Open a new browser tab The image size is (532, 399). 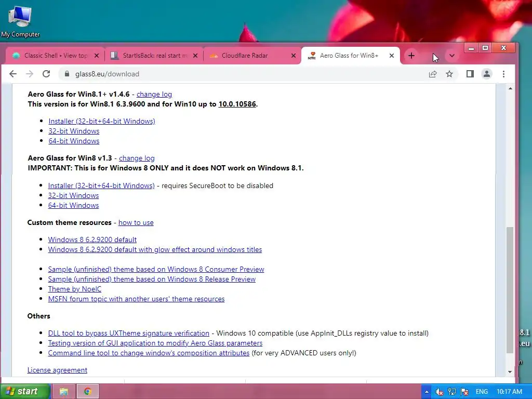click(411, 56)
